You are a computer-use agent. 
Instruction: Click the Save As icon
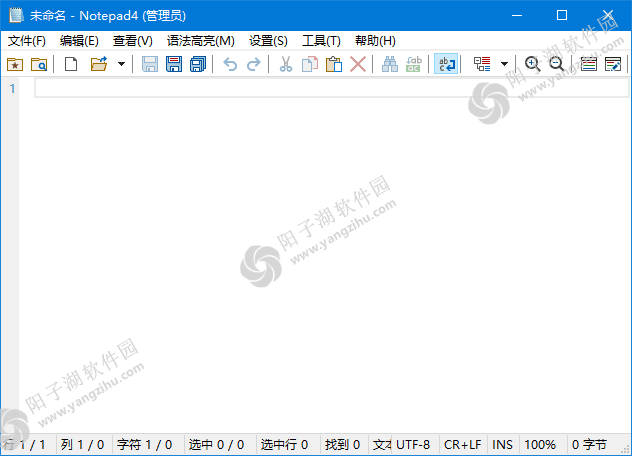(174, 64)
